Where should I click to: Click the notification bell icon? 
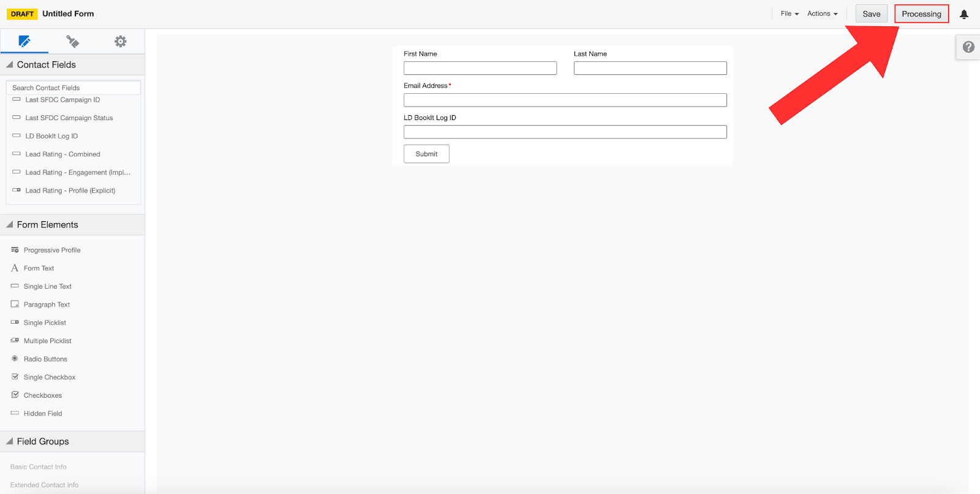(963, 14)
